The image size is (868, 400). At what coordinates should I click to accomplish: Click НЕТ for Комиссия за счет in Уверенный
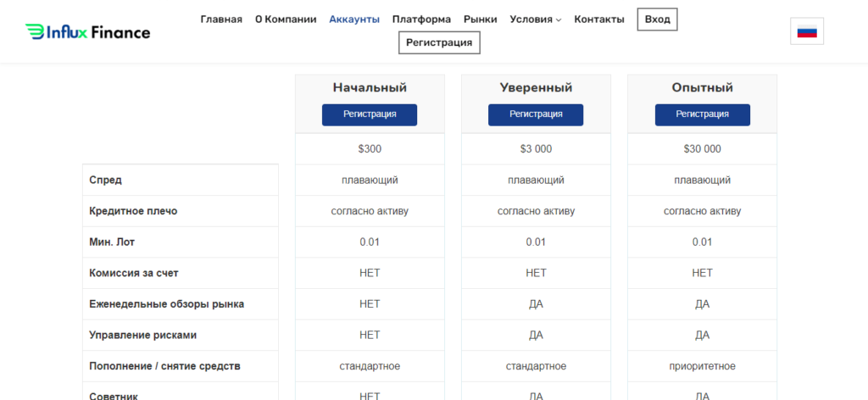pos(536,273)
